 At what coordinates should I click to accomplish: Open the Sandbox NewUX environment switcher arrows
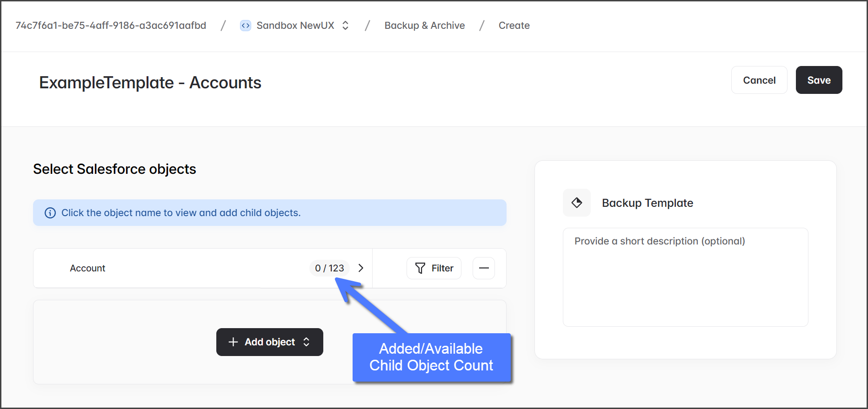click(345, 26)
